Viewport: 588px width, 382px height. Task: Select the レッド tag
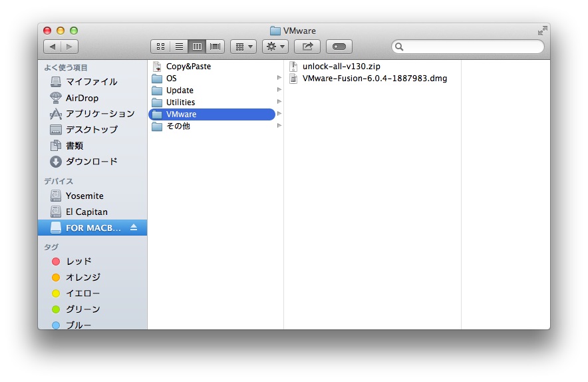click(x=92, y=261)
